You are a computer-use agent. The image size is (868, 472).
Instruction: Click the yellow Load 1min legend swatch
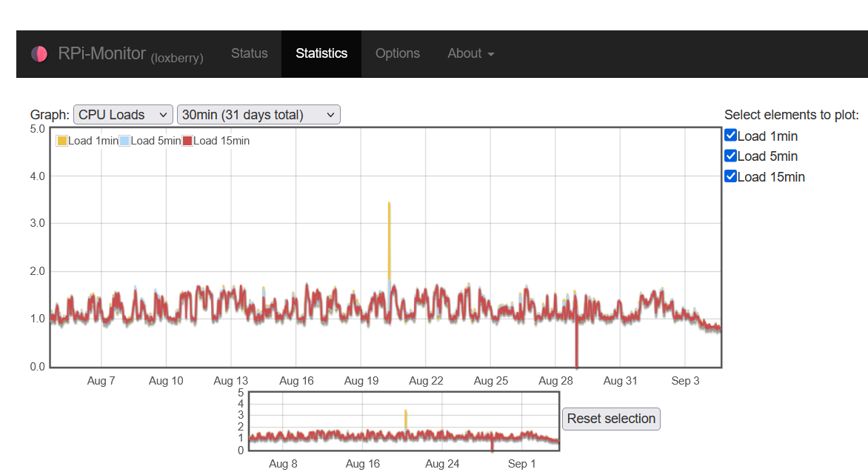coord(62,141)
